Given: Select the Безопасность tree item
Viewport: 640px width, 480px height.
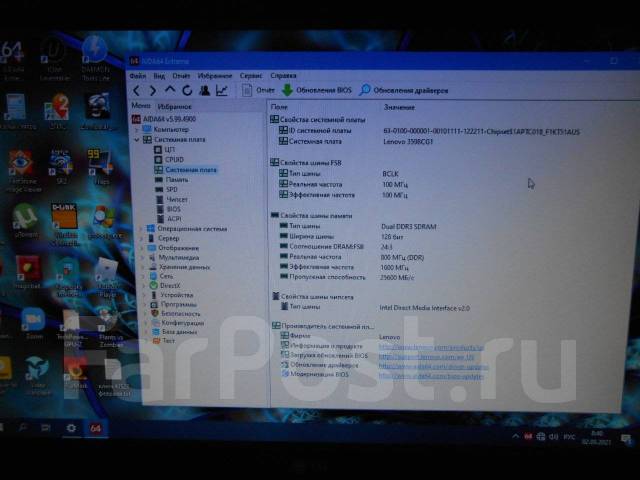Looking at the screenshot, I should pyautogui.click(x=176, y=314).
